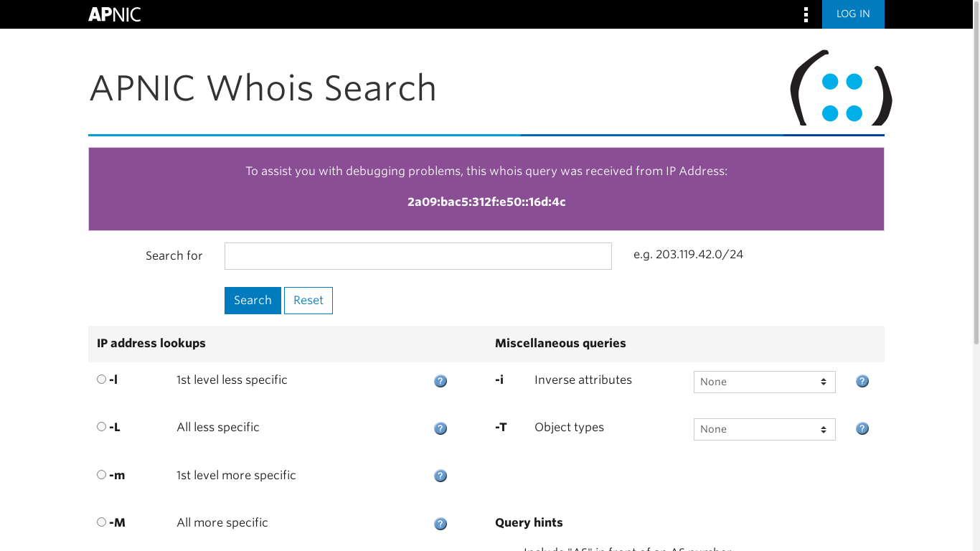The image size is (980, 551).
Task: Click the All more specific label
Action: (x=222, y=523)
